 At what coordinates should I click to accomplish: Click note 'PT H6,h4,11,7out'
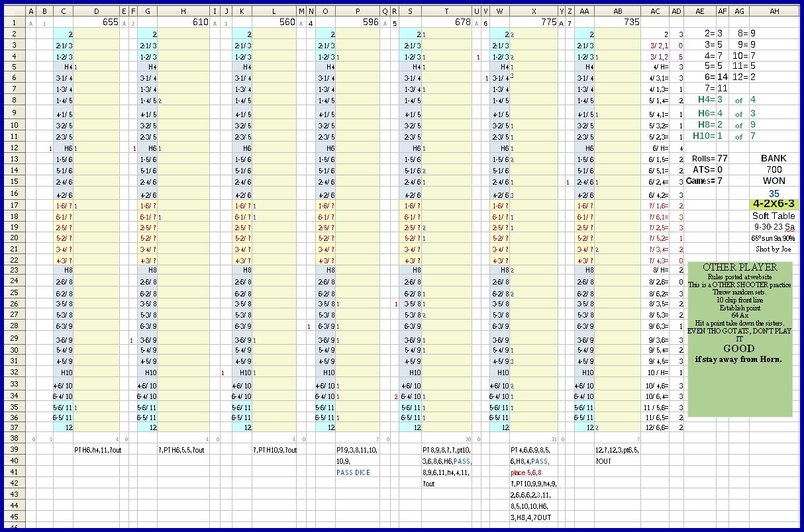(x=97, y=449)
